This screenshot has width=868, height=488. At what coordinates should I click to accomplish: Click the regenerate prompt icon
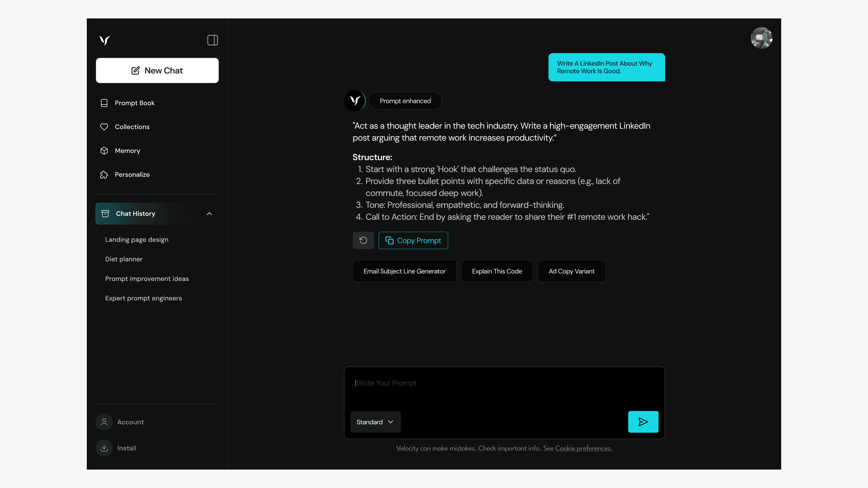pyautogui.click(x=363, y=240)
